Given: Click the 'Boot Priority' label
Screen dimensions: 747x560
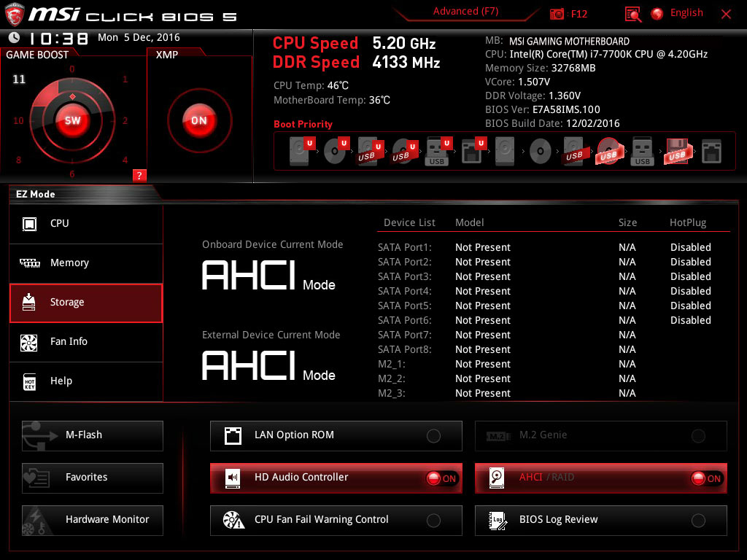Looking at the screenshot, I should point(303,124).
